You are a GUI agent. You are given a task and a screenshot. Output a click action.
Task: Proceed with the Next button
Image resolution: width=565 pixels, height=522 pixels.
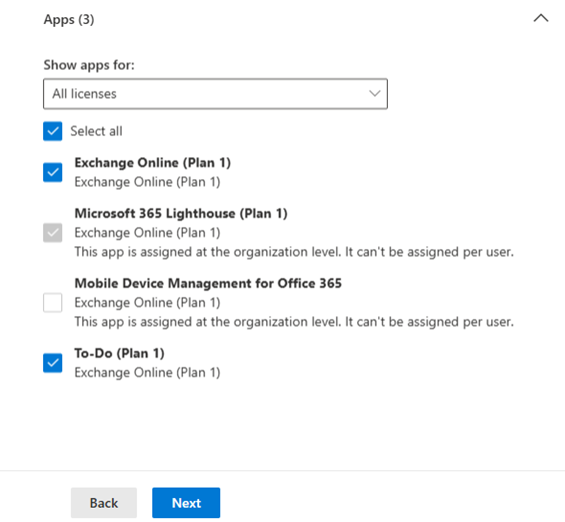(x=186, y=503)
